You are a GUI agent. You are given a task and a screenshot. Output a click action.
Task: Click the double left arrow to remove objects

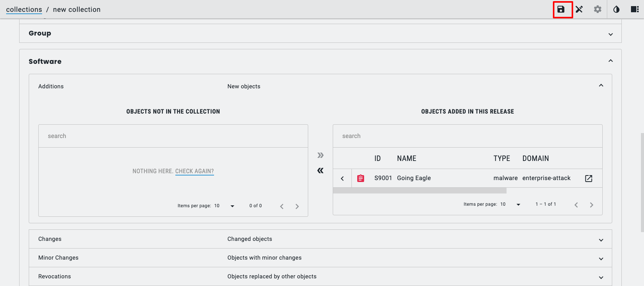pyautogui.click(x=320, y=171)
